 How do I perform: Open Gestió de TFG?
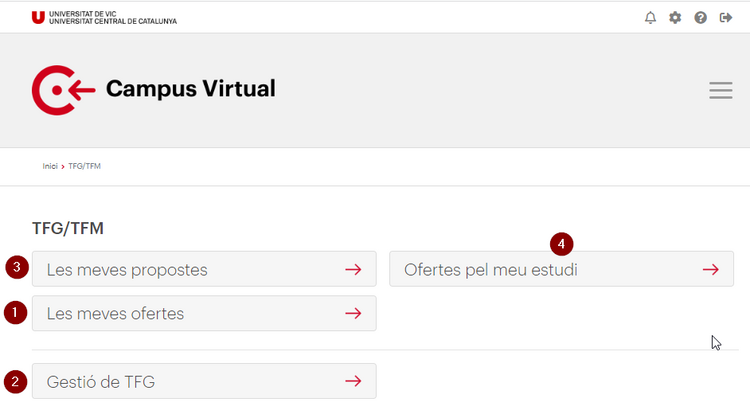click(x=204, y=381)
